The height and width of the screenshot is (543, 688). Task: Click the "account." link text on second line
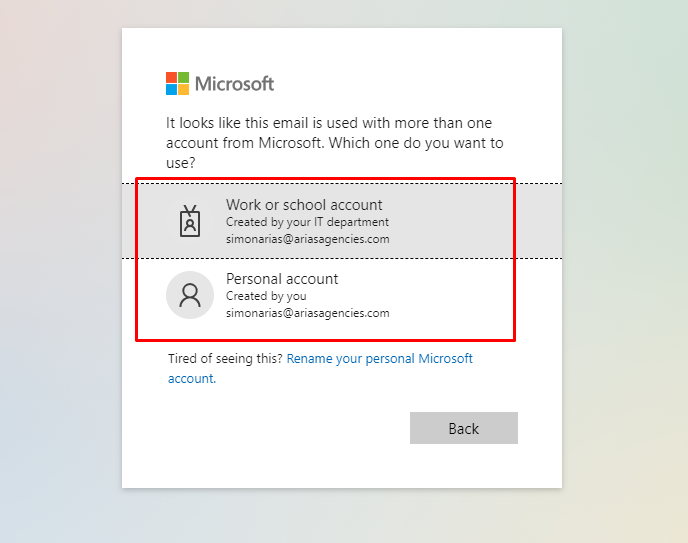tap(192, 379)
